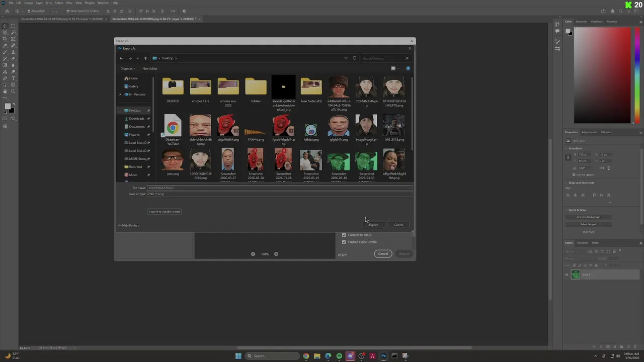This screenshot has height=362, width=644.
Task: Select the Zoom tool in toolbar
Action: click(x=13, y=92)
